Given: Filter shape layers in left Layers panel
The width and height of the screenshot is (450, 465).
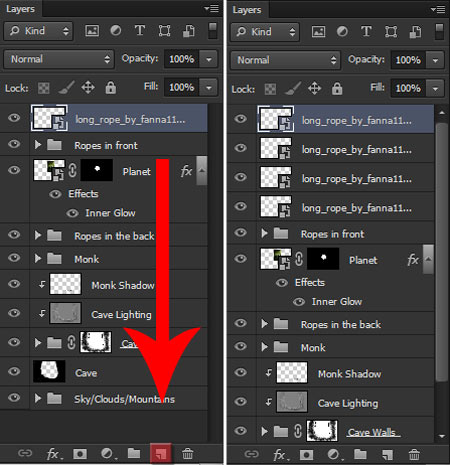Looking at the screenshot, I should coord(164,31).
